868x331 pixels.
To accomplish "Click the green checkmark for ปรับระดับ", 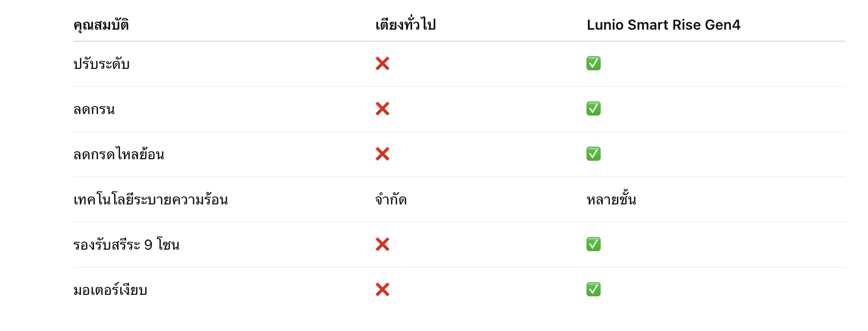I will (593, 64).
